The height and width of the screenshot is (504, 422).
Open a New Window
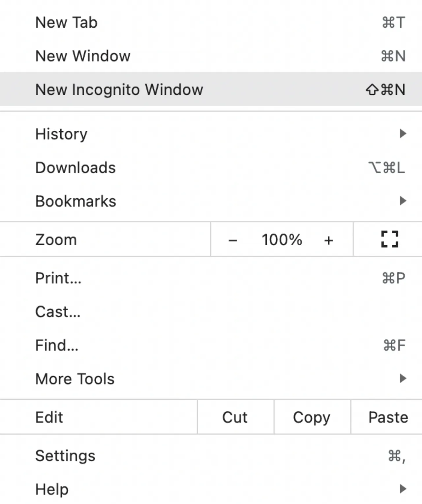[x=211, y=56]
